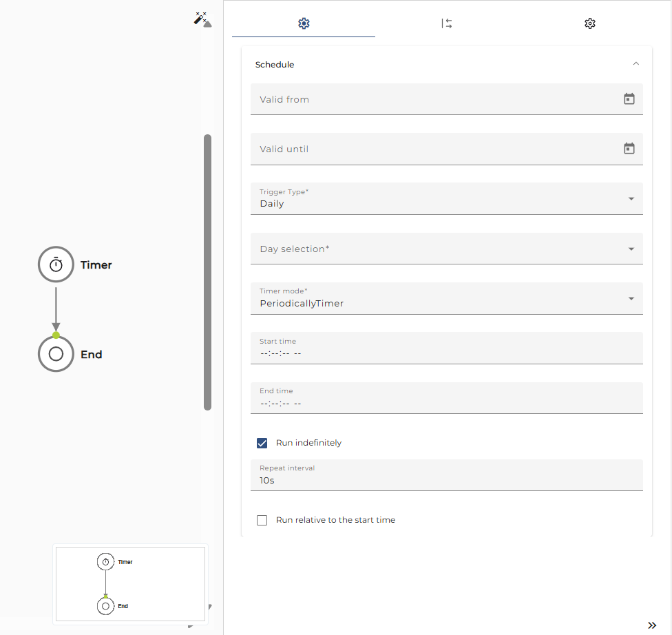Click the End time field
Viewport: 672px width, 635px height.
tap(447, 398)
